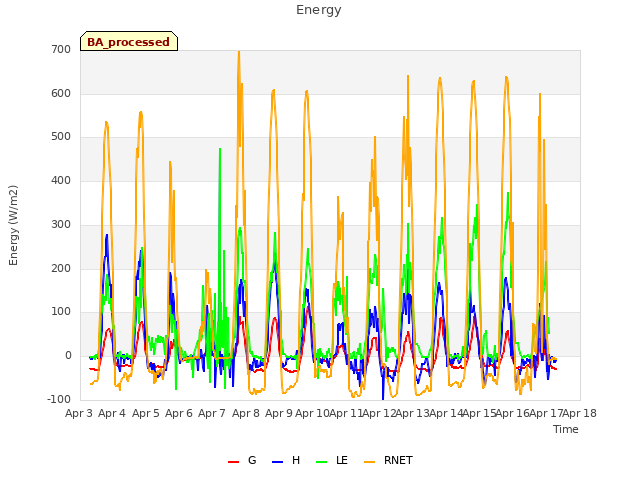Click the Apr 18 x-axis tick label

click(x=580, y=413)
